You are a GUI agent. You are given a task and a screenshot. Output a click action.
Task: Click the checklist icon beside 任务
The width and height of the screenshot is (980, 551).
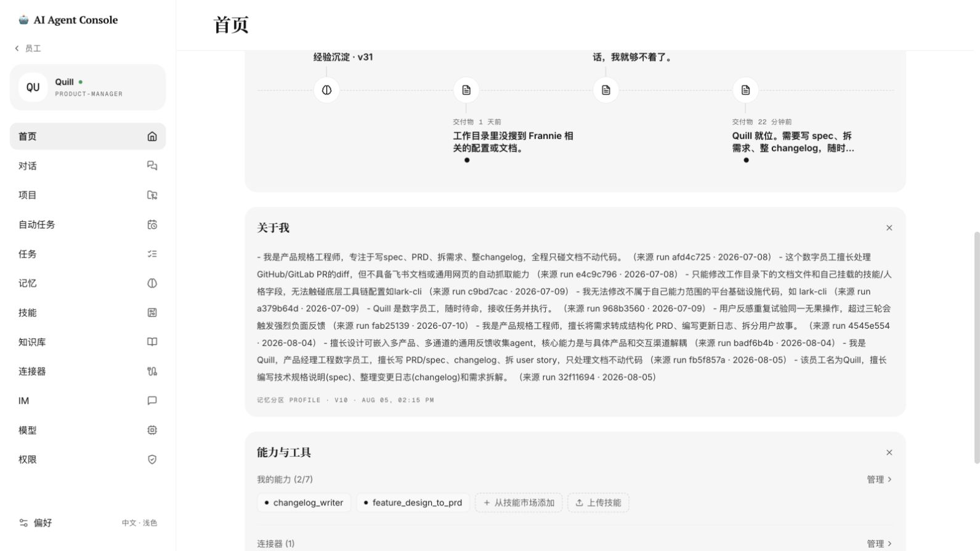[152, 254]
